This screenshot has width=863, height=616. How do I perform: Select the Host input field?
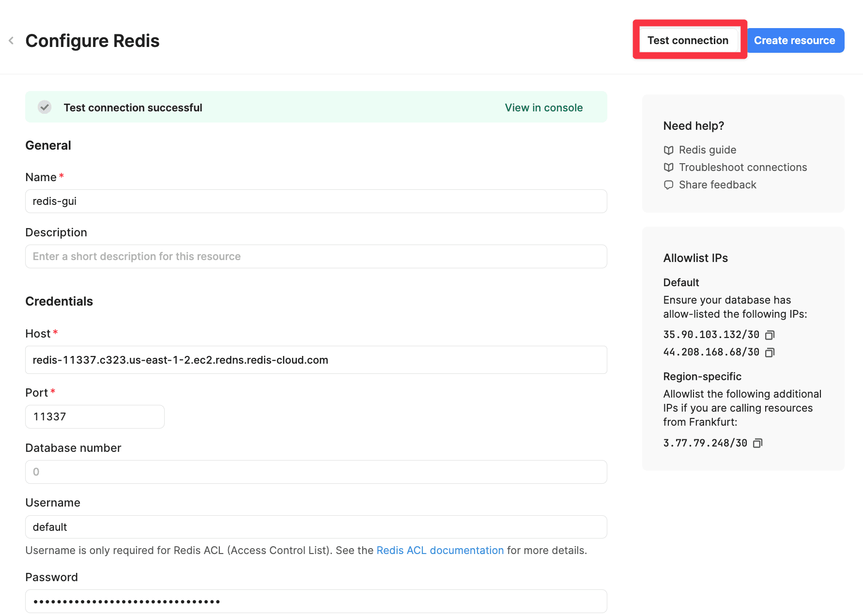coord(316,360)
